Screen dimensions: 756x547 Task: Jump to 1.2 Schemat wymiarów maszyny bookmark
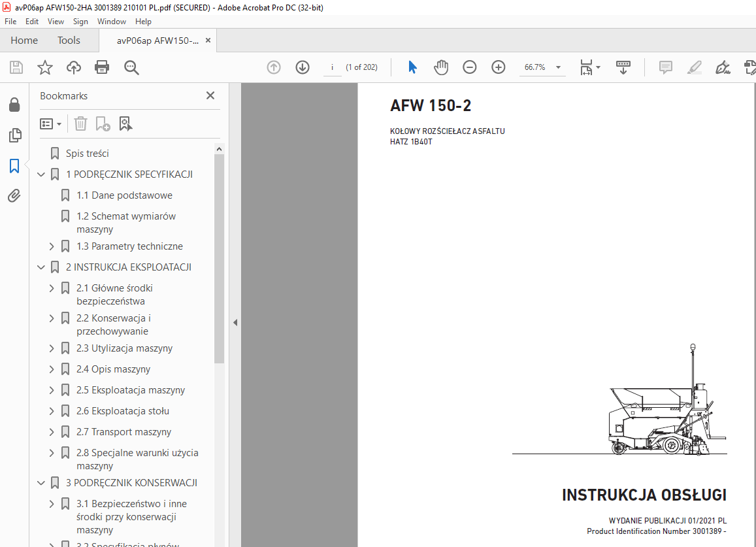(126, 223)
